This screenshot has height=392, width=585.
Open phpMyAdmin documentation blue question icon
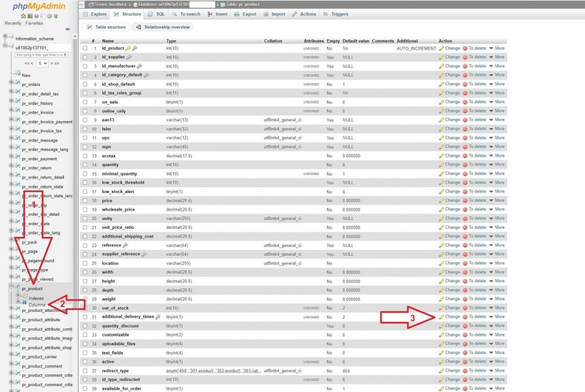point(36,16)
